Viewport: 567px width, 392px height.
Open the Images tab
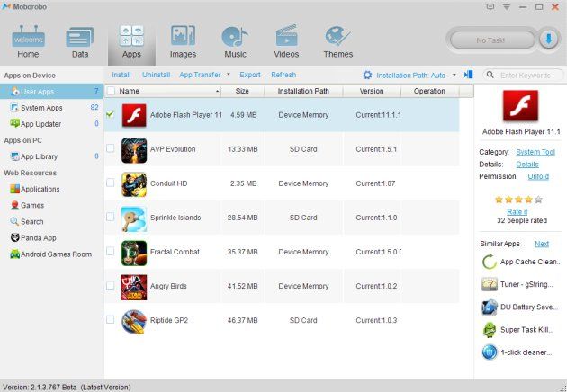pyautogui.click(x=183, y=42)
